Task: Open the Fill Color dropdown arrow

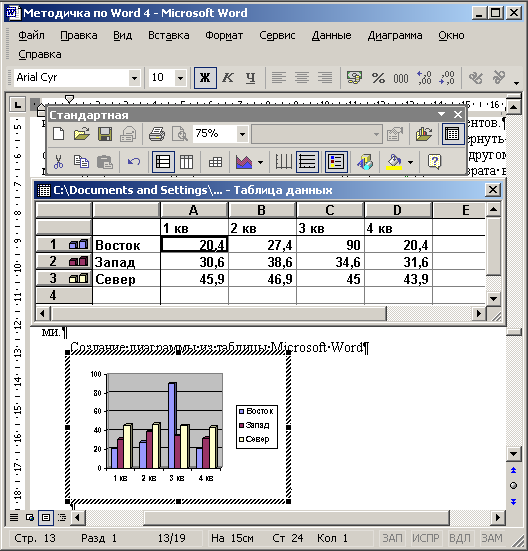Action: point(410,162)
